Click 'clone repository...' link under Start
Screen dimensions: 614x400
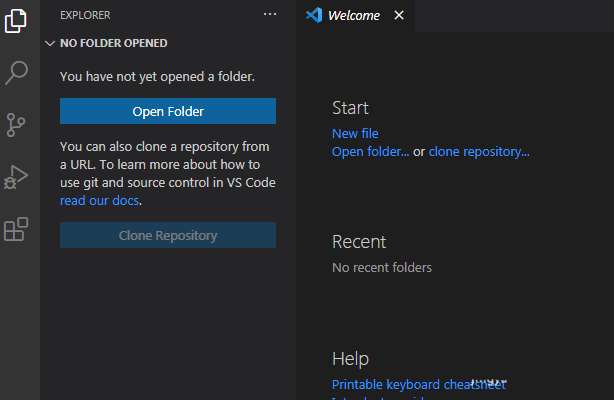coord(479,152)
